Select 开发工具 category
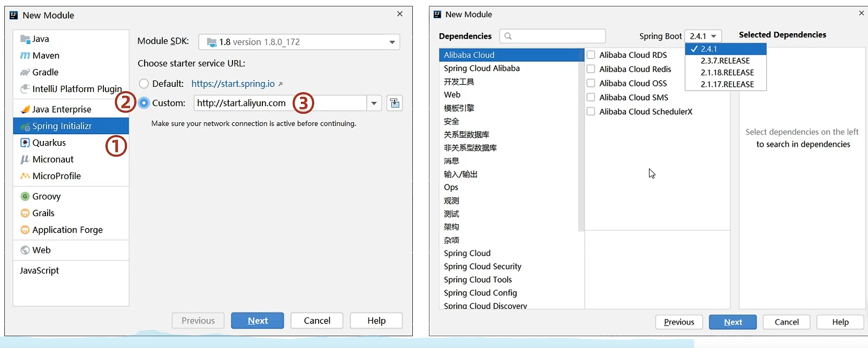Screen dimensions: 868x348 pyautogui.click(x=509, y=82)
